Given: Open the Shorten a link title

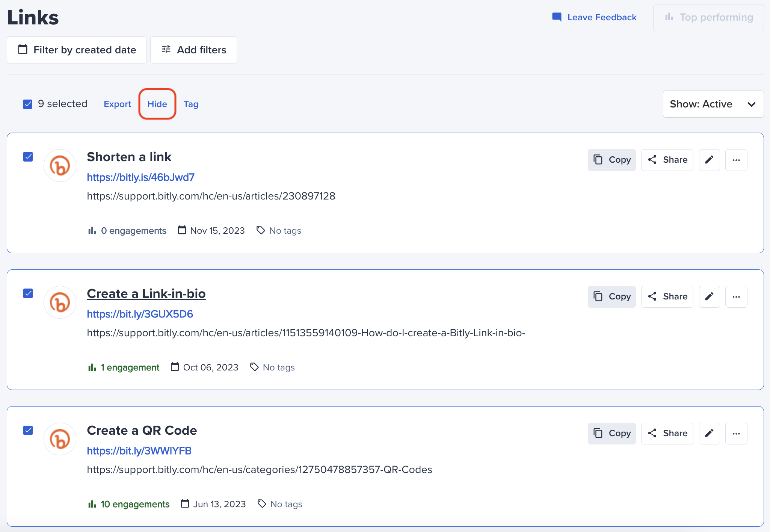Looking at the screenshot, I should click(129, 157).
